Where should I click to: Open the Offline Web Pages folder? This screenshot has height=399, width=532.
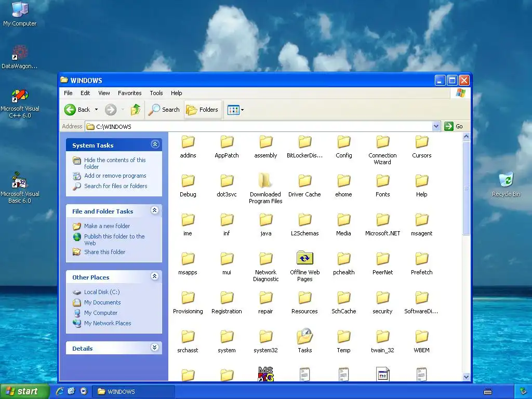tap(304, 267)
